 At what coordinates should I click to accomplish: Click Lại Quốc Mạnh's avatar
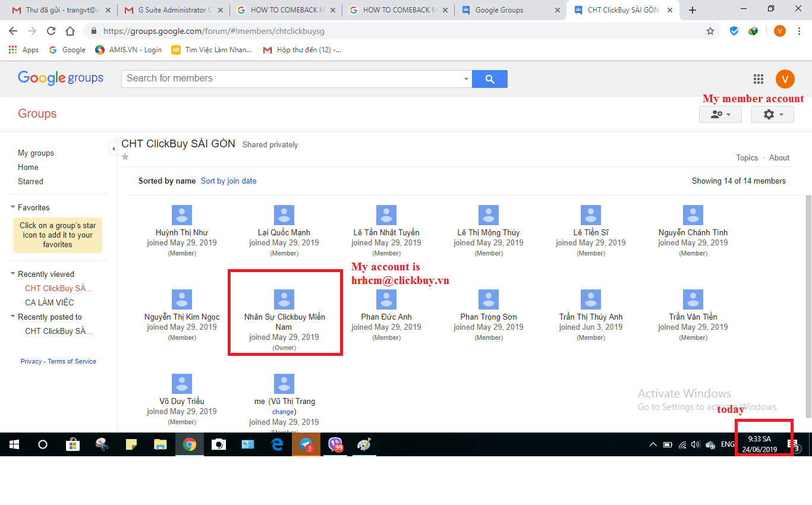click(x=284, y=215)
